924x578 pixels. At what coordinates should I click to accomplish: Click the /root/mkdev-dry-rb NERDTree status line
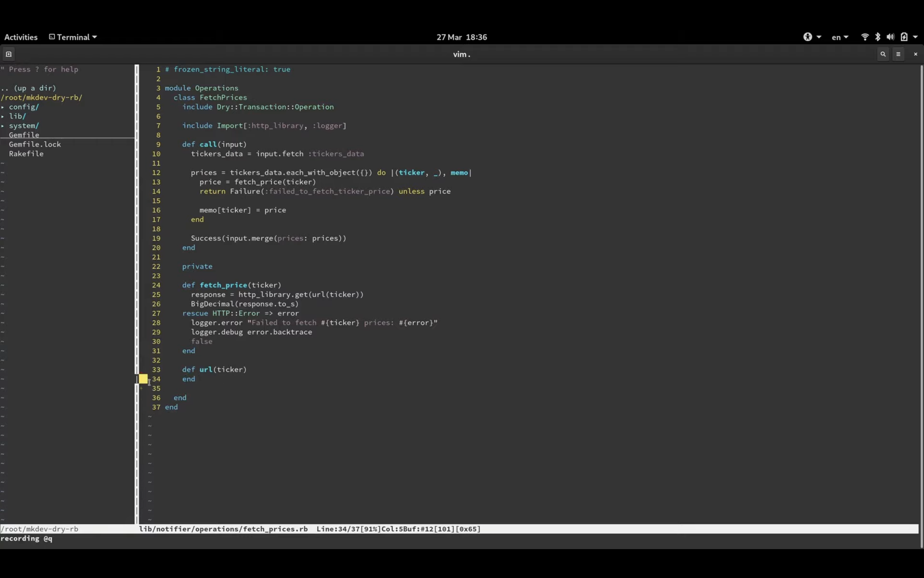click(x=39, y=529)
